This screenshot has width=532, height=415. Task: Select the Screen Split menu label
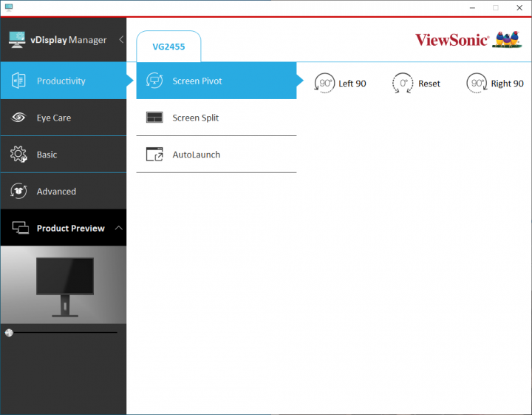(x=195, y=118)
